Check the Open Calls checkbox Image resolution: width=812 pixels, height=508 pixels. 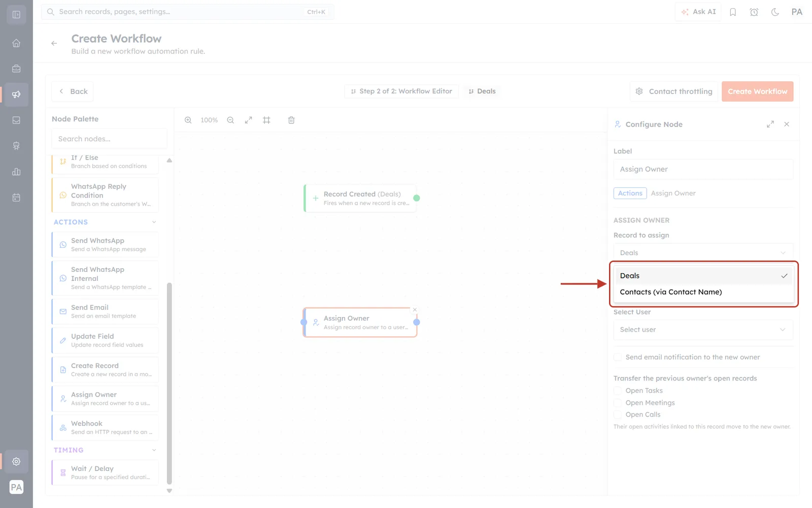coord(618,415)
